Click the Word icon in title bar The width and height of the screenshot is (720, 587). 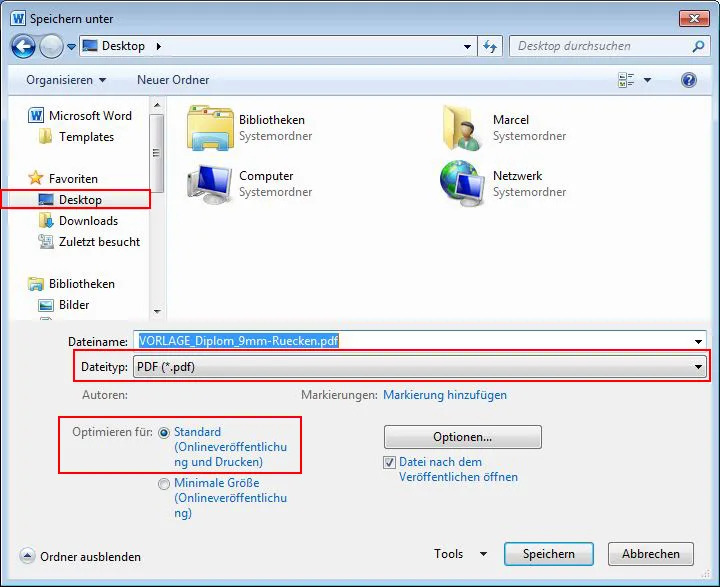point(18,18)
